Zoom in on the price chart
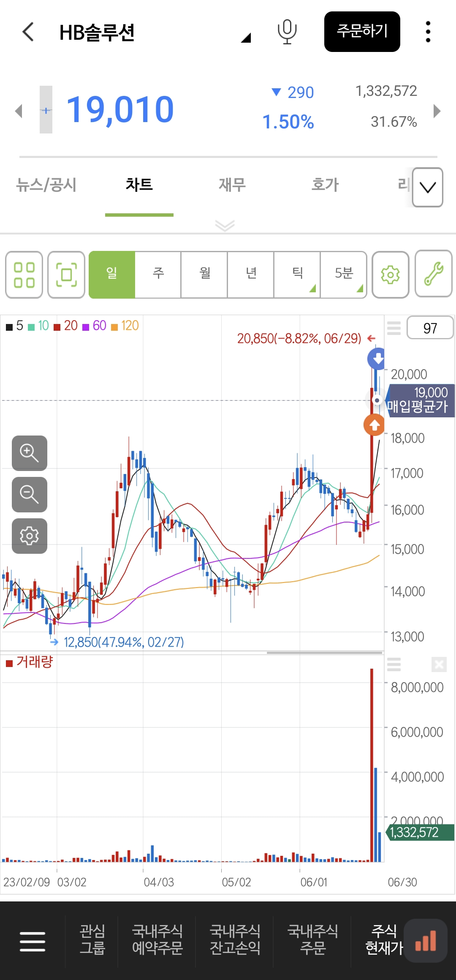Screen dimensions: 456x980 [30, 453]
